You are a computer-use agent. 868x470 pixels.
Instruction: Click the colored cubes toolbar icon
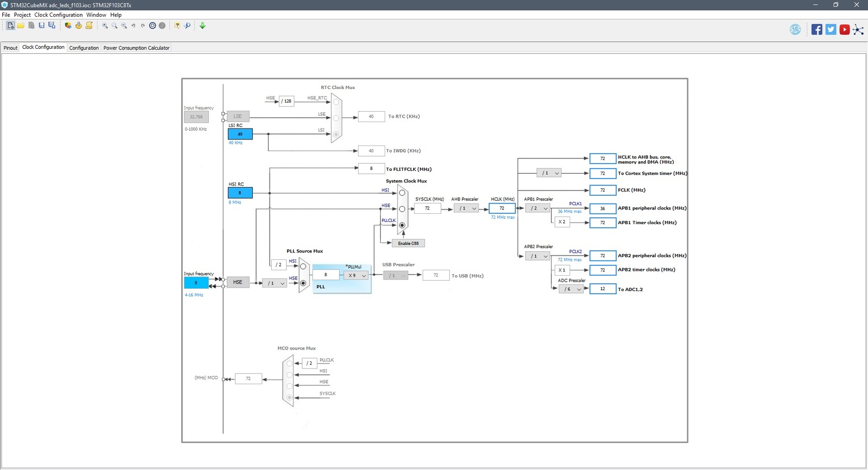pos(68,26)
